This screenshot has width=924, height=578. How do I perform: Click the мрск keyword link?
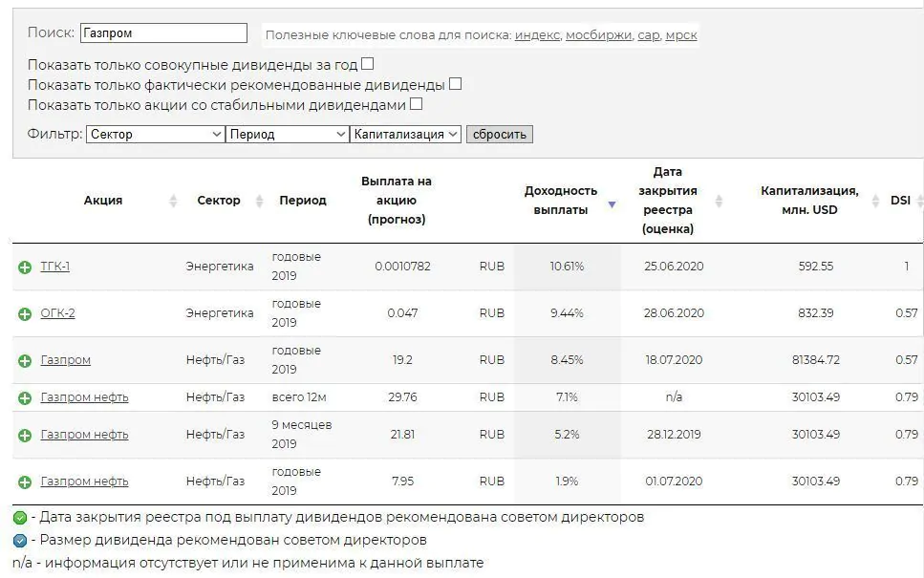[681, 34]
